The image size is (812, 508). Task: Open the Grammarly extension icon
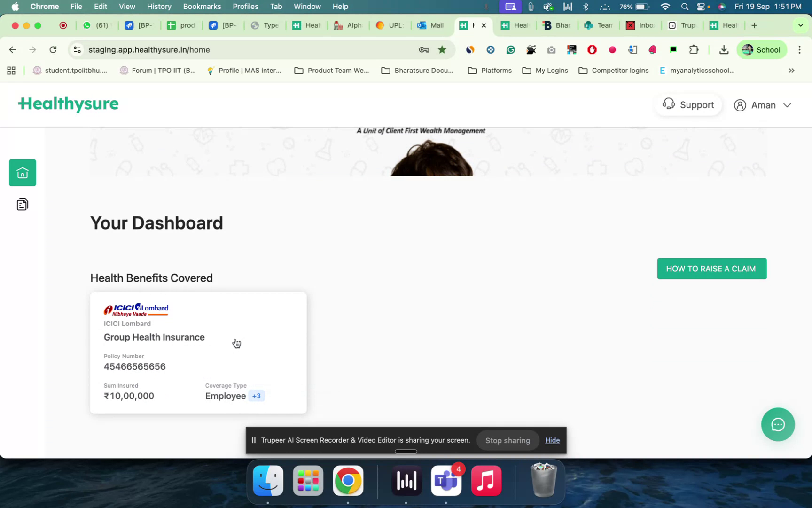coord(510,49)
